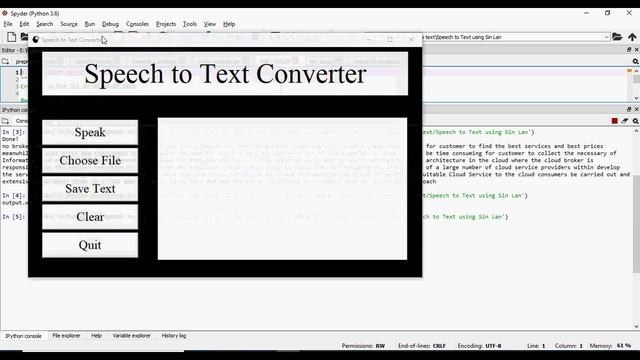Expand the working directory path dropdown
This screenshot has height=360, width=640.
pyautogui.click(x=606, y=37)
